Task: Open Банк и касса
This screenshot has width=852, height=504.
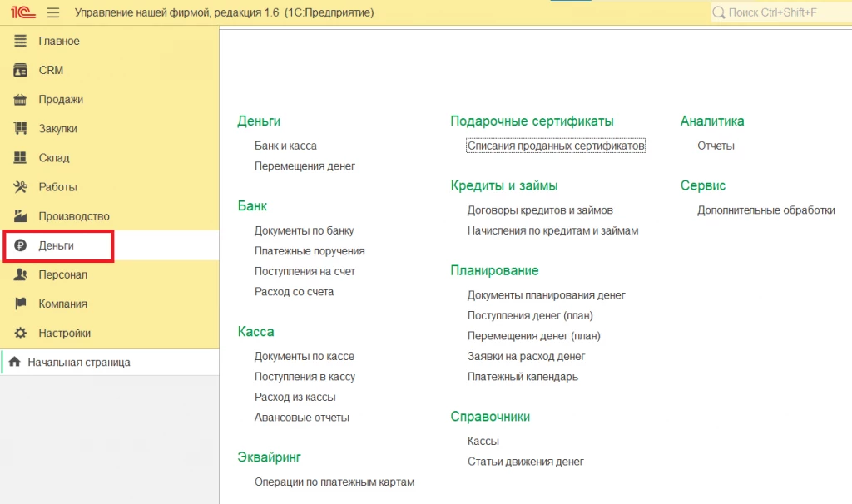Action: click(x=285, y=146)
